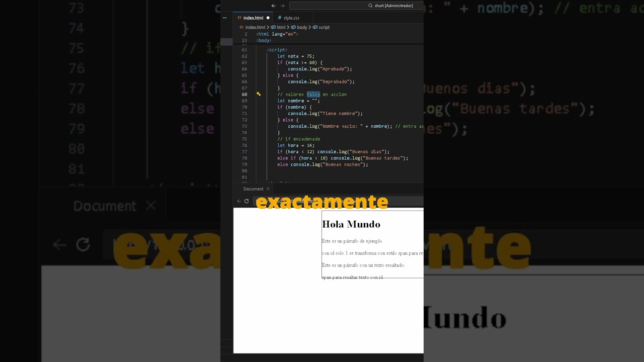Click line number 61 in the gutter
This screenshot has width=644, height=362.
pyautogui.click(x=244, y=50)
